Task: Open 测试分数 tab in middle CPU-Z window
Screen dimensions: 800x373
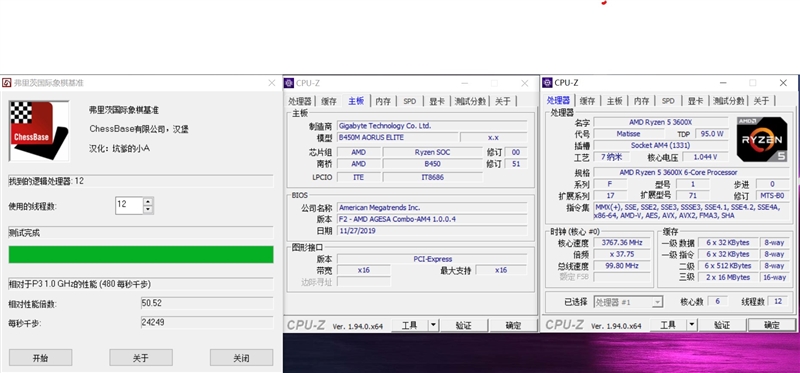Action: point(470,101)
